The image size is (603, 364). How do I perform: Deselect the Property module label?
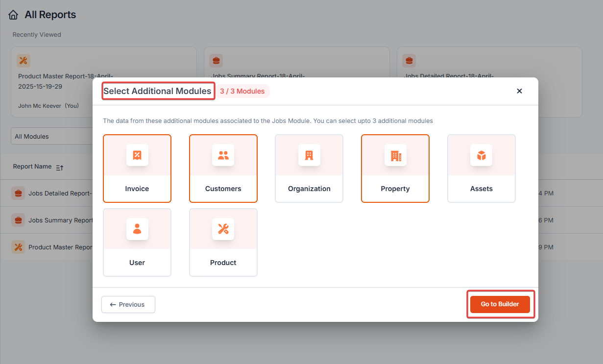395,189
